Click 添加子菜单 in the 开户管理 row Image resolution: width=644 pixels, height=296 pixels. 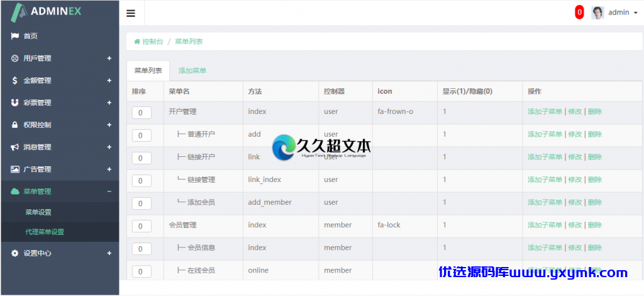(x=545, y=112)
